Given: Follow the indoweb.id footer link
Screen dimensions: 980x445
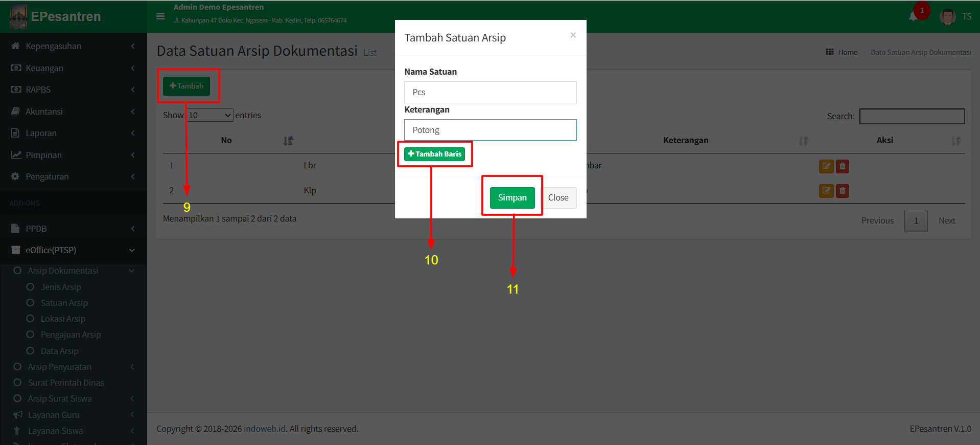Looking at the screenshot, I should pos(264,429).
